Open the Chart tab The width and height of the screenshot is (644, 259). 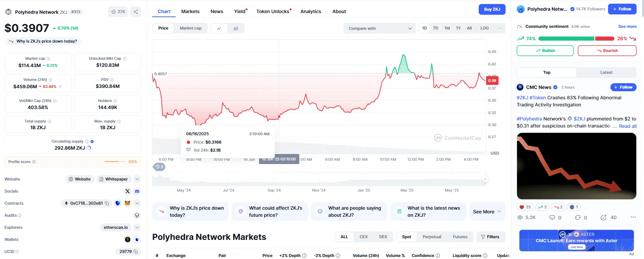tap(164, 11)
